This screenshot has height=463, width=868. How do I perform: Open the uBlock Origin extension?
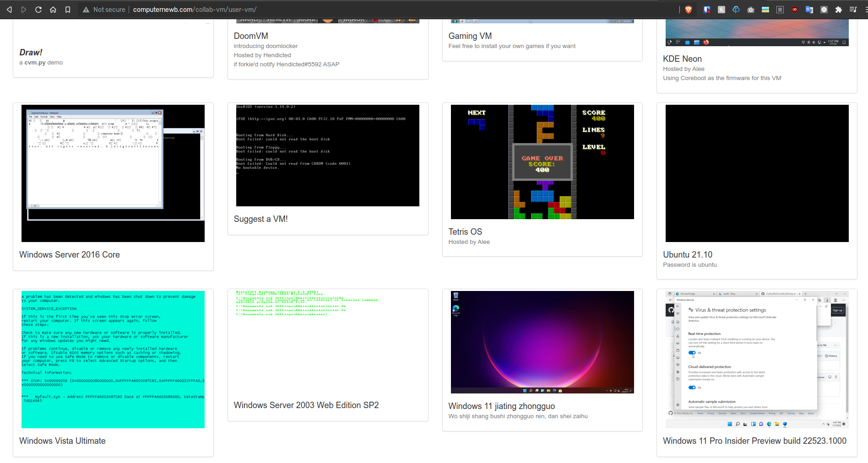click(795, 10)
